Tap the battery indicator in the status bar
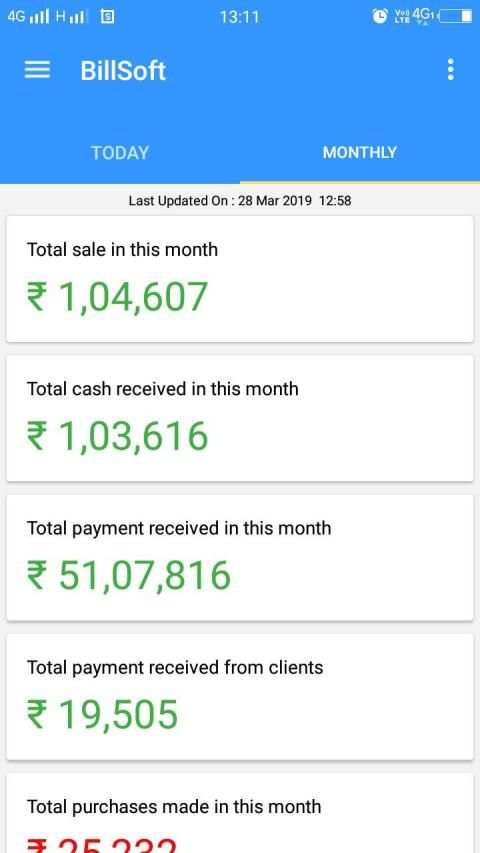The width and height of the screenshot is (480, 853). coord(456,17)
